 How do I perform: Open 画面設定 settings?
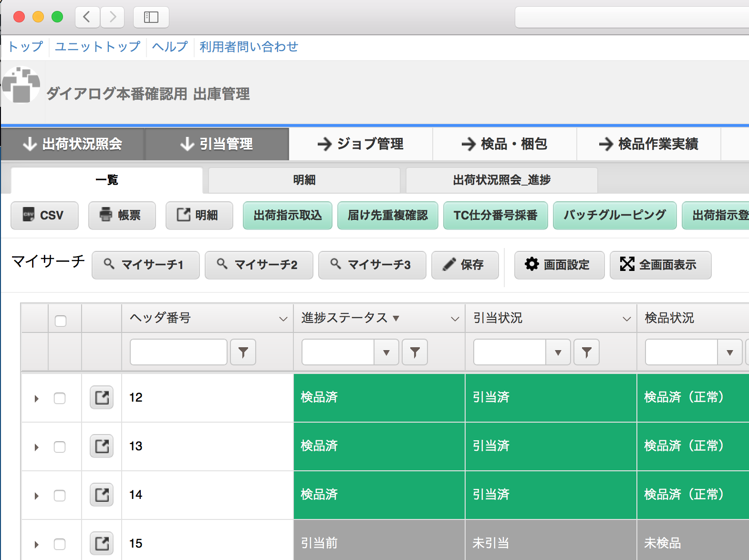pos(560,265)
